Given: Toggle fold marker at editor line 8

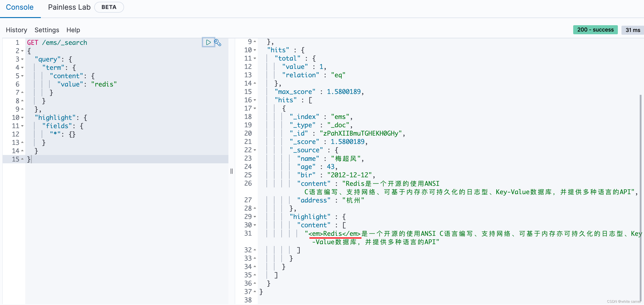Looking at the screenshot, I should [x=23, y=101].
